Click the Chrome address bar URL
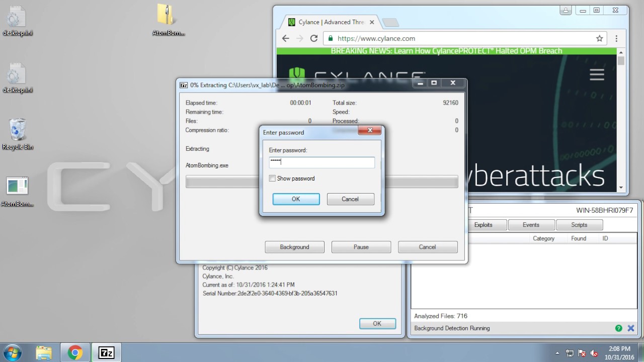 376,38
